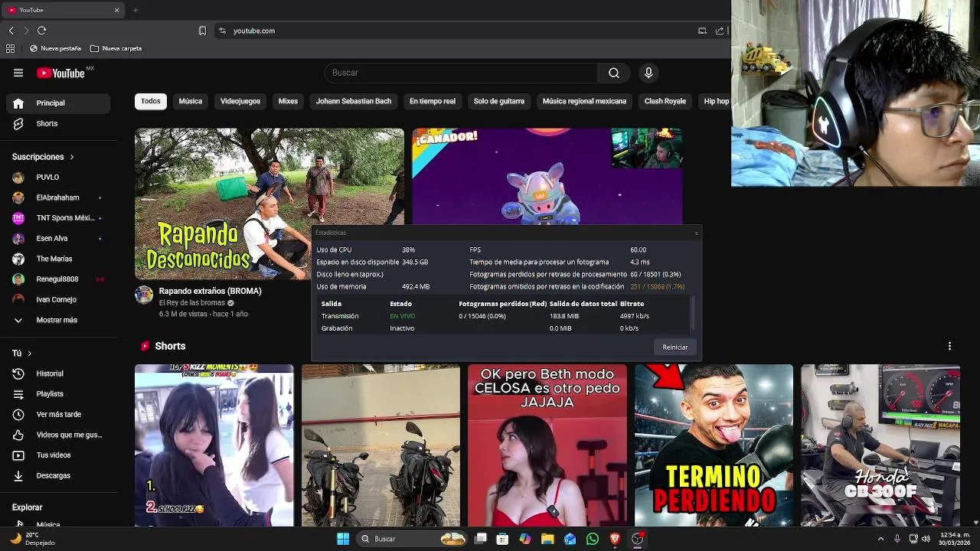The height and width of the screenshot is (551, 980).
Task: Select En tiempo real filter chip
Action: point(433,101)
